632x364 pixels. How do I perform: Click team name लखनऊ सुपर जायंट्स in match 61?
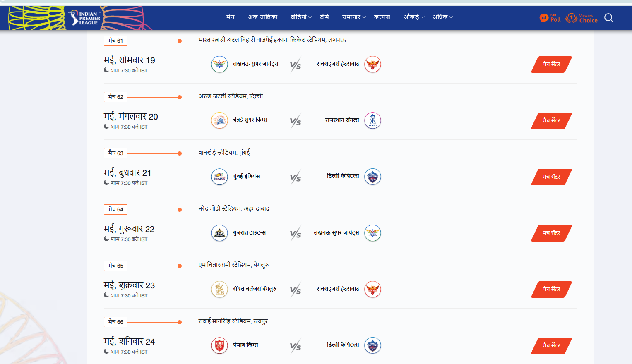coord(256,64)
